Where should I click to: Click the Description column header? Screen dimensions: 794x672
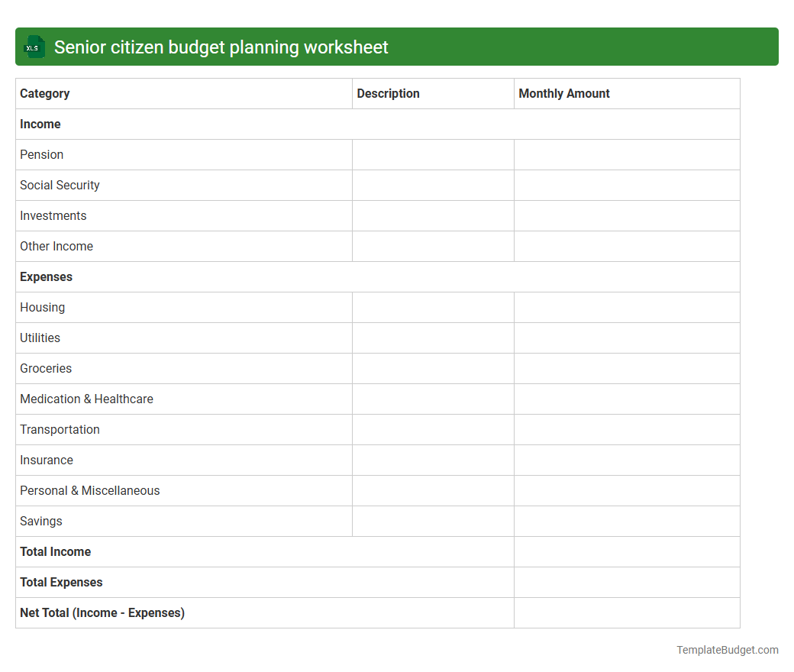coord(388,93)
